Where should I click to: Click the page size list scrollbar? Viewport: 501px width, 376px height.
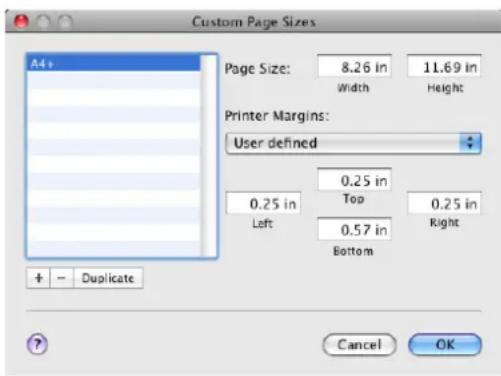tap(209, 156)
